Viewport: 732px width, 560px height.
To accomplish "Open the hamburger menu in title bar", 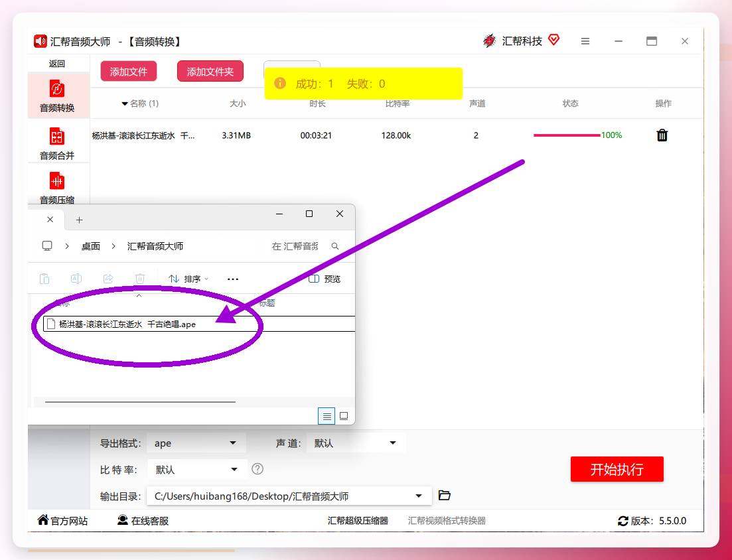I will (x=585, y=42).
